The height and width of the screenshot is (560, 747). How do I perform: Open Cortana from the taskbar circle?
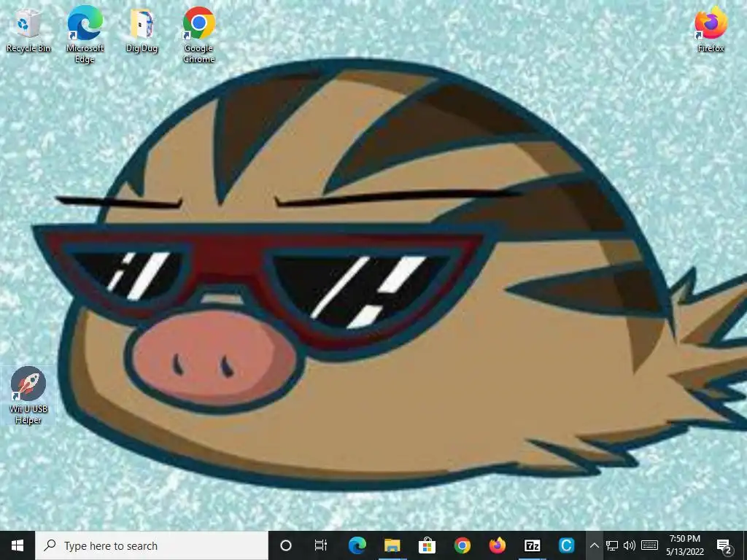pyautogui.click(x=285, y=545)
